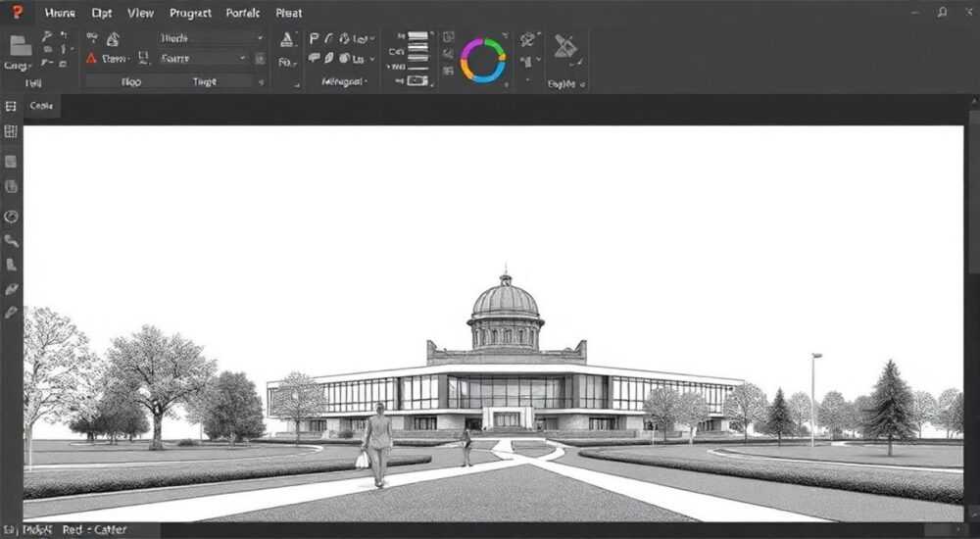This screenshot has height=539, width=980.
Task: Click the top thick line style option
Action: click(x=417, y=35)
